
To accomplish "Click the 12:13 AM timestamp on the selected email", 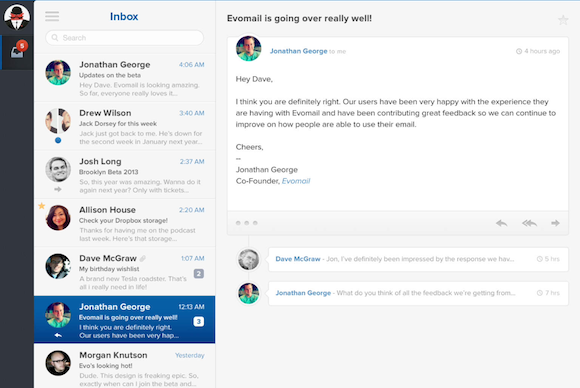I will (191, 307).
